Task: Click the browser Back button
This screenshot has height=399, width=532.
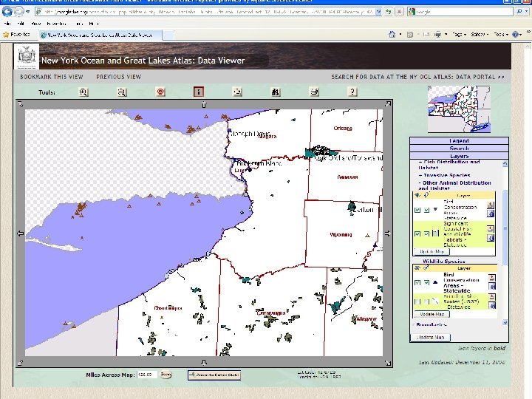Action: tap(7, 12)
